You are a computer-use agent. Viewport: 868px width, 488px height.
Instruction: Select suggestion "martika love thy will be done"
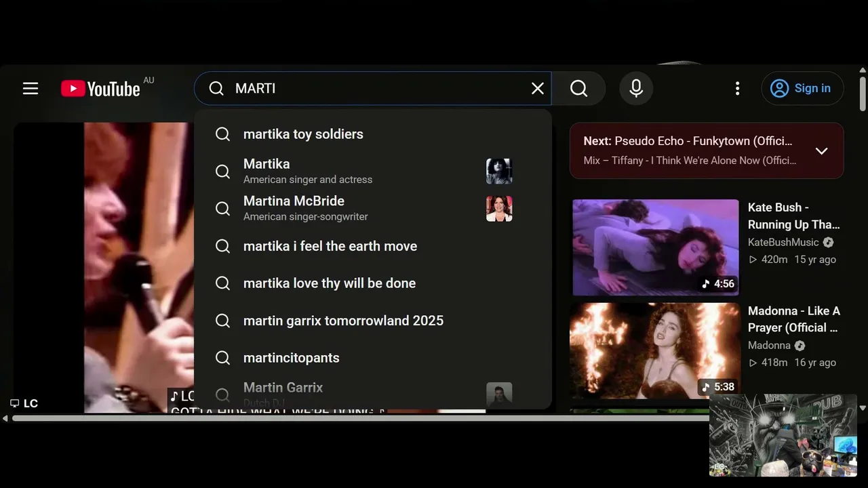373,283
